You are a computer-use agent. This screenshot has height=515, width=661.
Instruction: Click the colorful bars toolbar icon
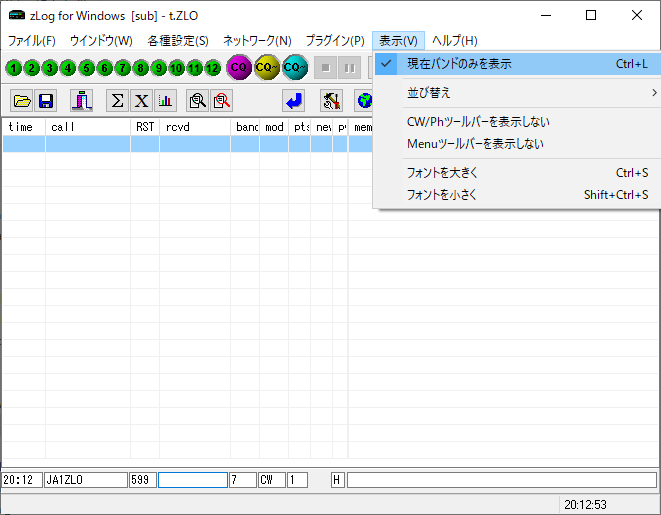click(x=82, y=101)
